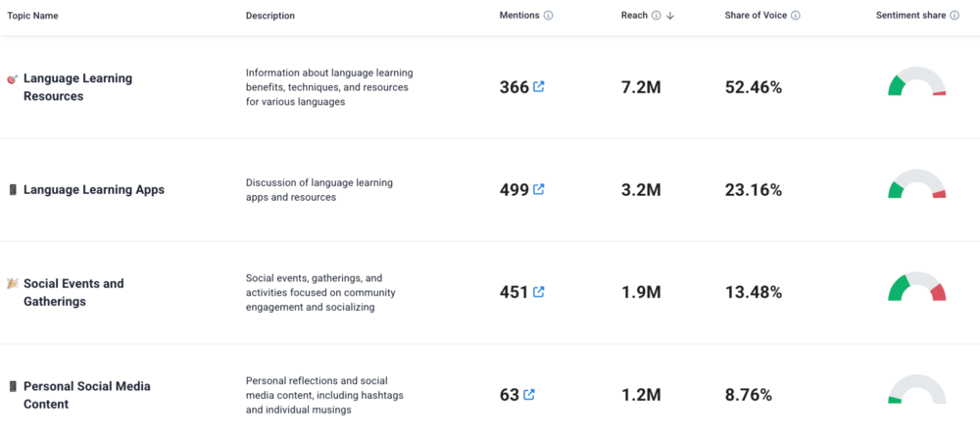Open the Language Learning Apps topic
980x440 pixels.
(x=94, y=189)
